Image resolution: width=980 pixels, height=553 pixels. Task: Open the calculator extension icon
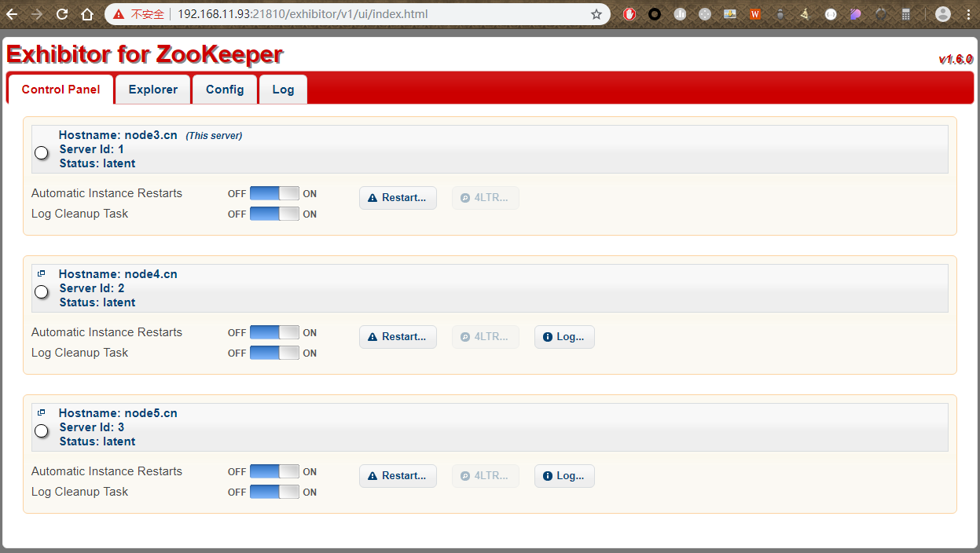point(906,14)
